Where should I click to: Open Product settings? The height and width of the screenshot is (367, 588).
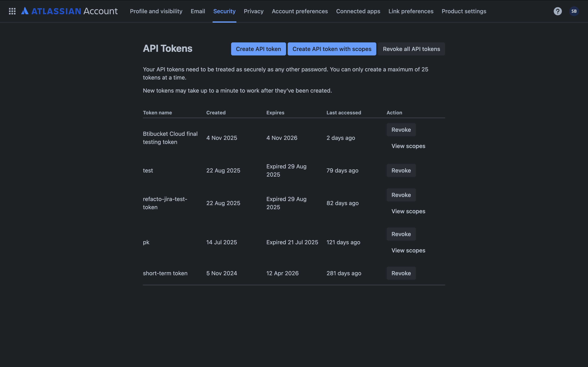(464, 11)
